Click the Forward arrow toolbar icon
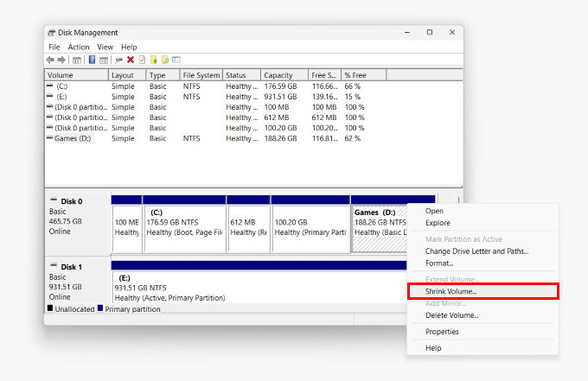This screenshot has width=588, height=381. coord(61,60)
